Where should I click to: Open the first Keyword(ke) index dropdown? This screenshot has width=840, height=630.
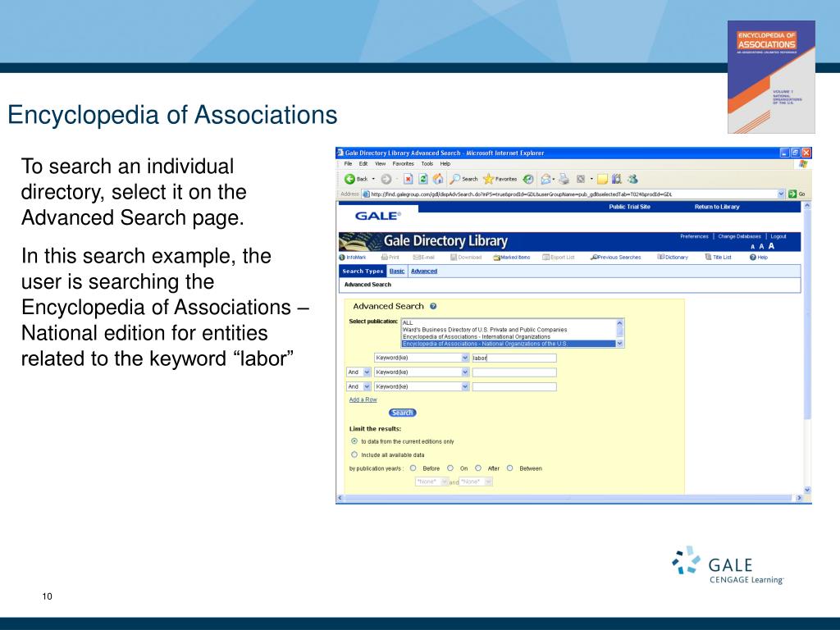422,358
